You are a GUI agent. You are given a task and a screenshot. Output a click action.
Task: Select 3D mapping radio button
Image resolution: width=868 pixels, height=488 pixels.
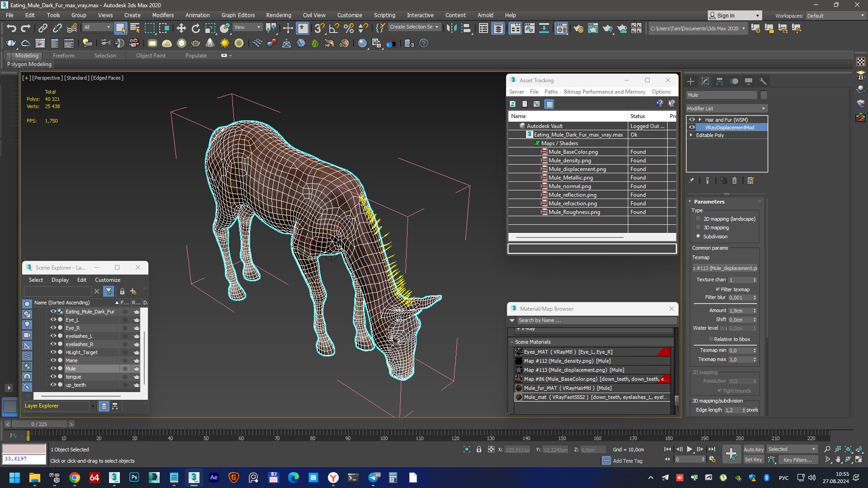698,227
